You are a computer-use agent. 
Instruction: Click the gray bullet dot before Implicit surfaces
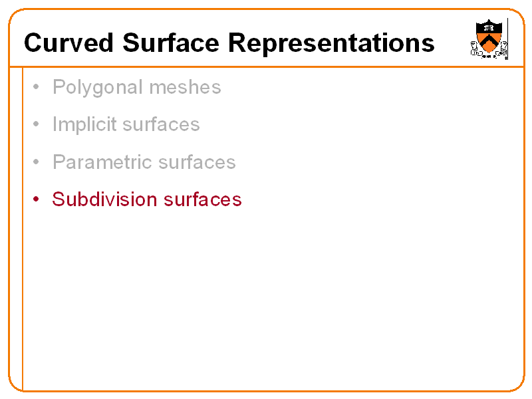(37, 125)
